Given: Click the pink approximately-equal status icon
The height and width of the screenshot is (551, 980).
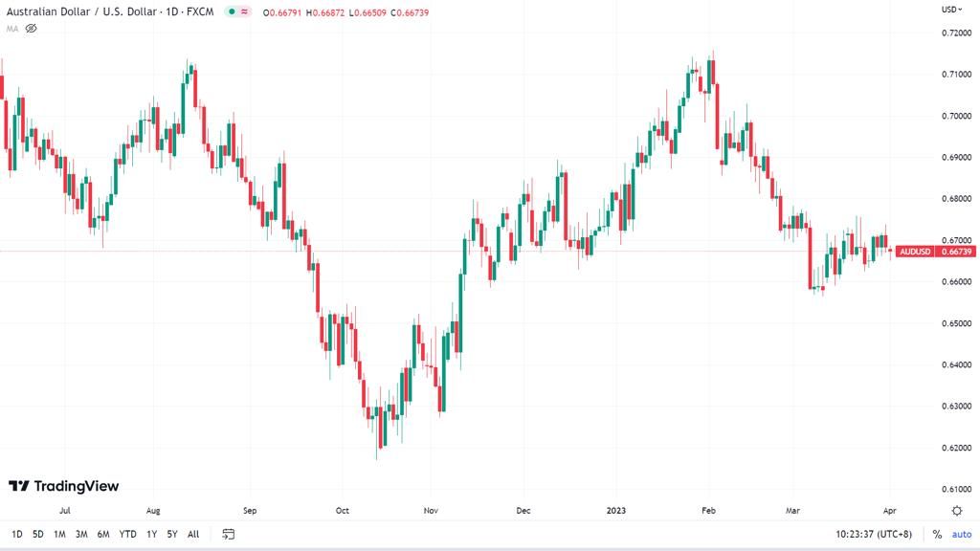Looking at the screenshot, I should pos(244,11).
